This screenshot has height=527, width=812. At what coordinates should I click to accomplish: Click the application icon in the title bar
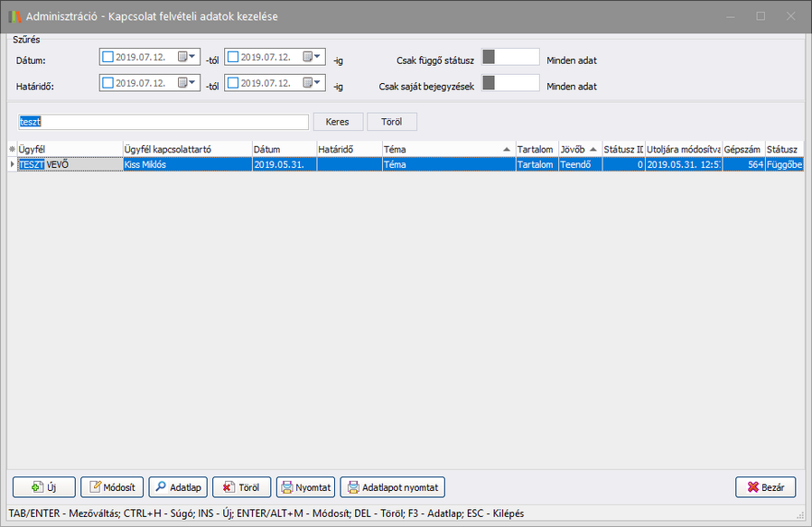tap(14, 16)
